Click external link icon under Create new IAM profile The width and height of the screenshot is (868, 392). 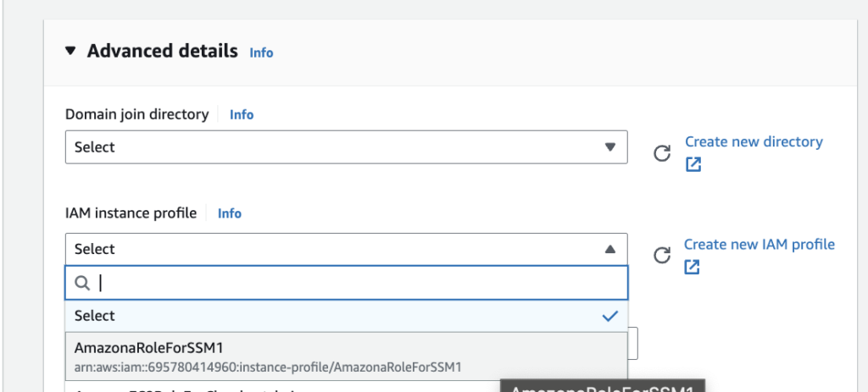(x=693, y=268)
